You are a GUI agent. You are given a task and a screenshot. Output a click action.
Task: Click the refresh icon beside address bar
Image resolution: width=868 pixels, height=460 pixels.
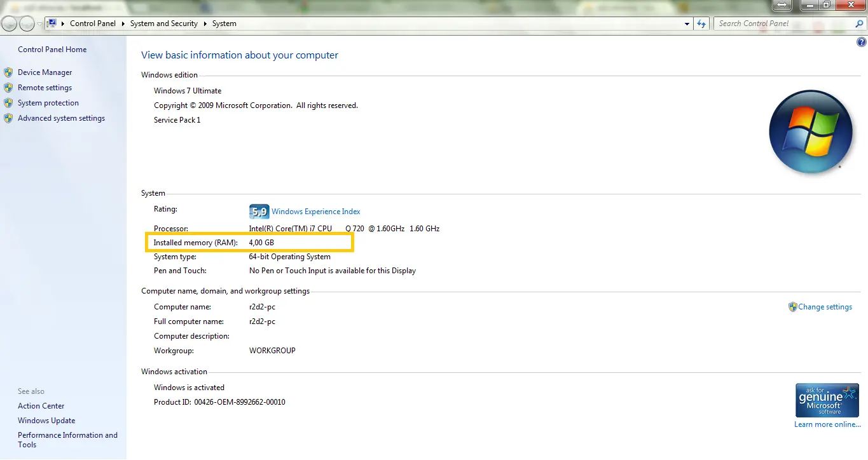701,24
